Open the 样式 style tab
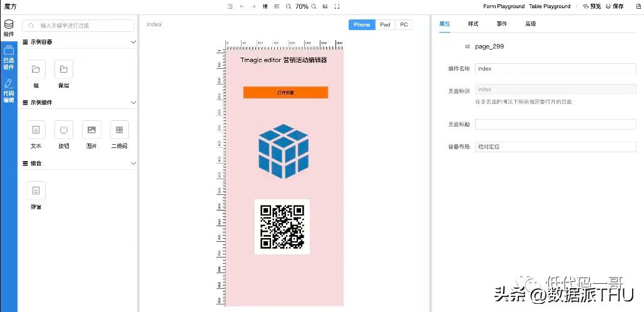The image size is (644, 312). pyautogui.click(x=473, y=24)
